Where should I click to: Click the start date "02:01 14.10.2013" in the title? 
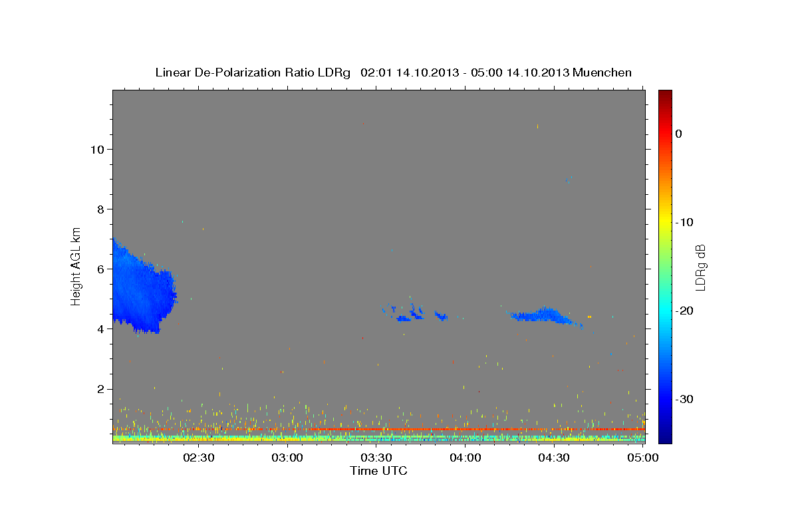point(410,72)
